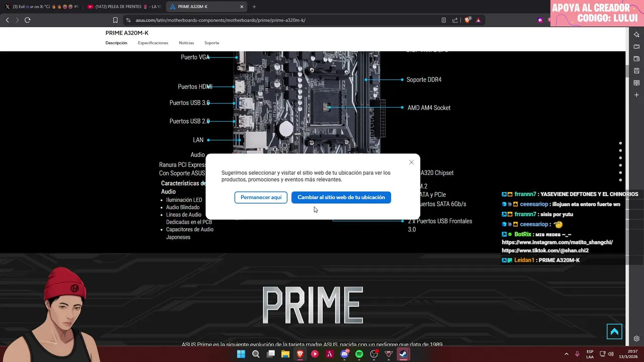644x362 pixels.
Task: Open the Leo AI sidebar icon
Action: [x=636, y=34]
